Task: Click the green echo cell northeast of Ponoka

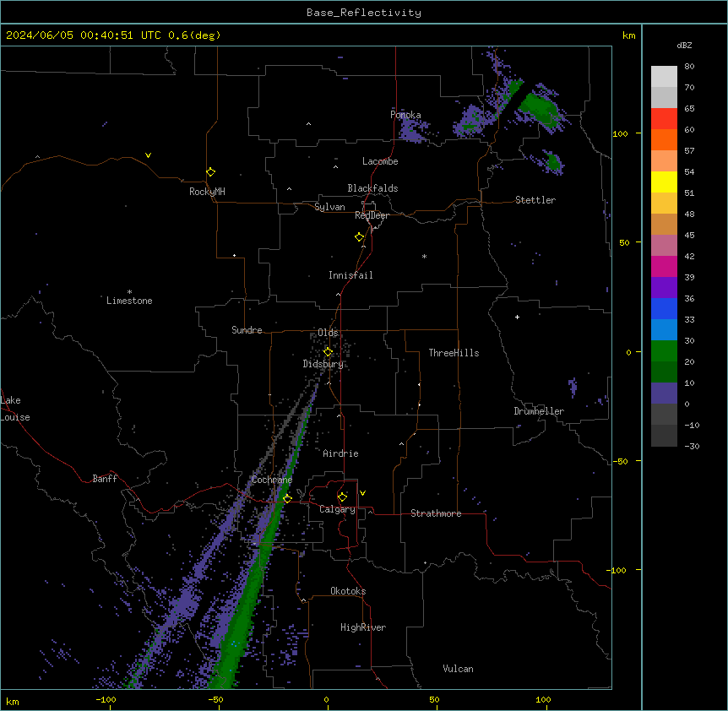Action: click(x=539, y=109)
